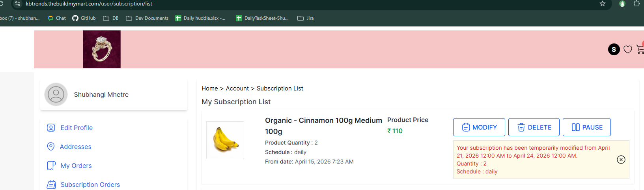This screenshot has height=190, width=644.
Task: Click the black S profile avatar
Action: (x=614, y=49)
